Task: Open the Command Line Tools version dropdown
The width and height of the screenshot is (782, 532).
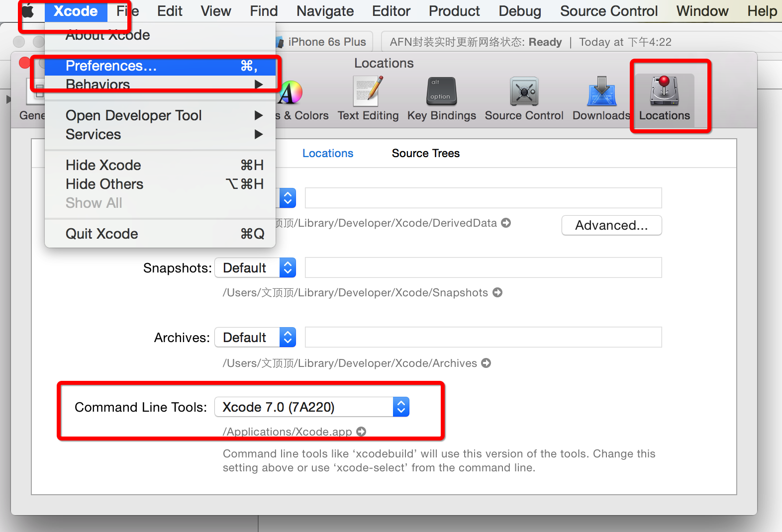Action: (x=312, y=407)
